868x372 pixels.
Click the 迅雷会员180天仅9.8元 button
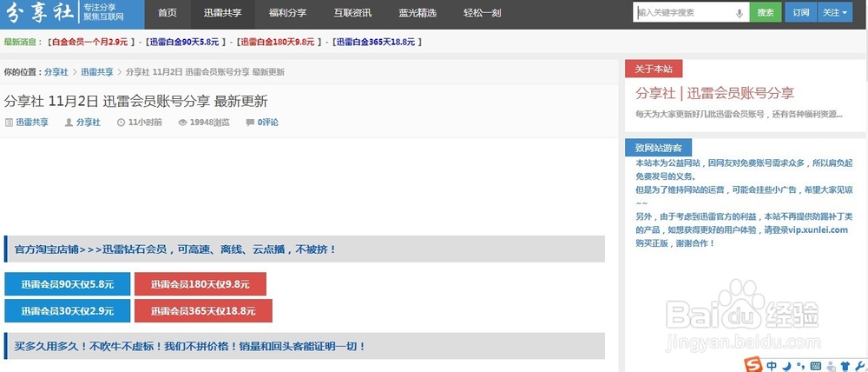[x=201, y=284]
